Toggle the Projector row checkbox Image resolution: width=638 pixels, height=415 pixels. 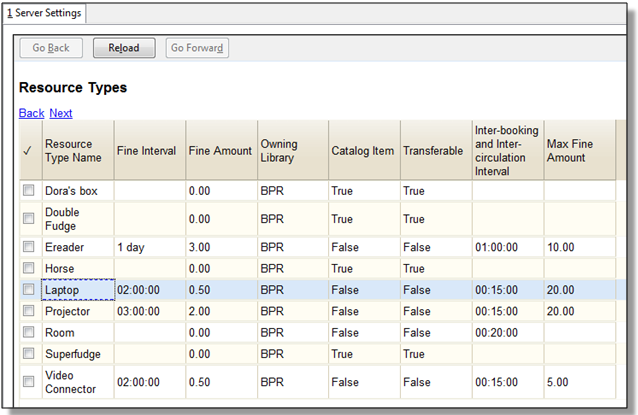point(29,311)
